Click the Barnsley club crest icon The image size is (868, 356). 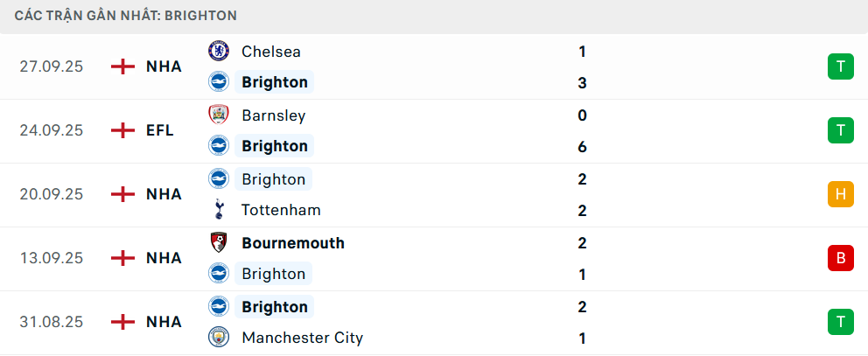(218, 115)
